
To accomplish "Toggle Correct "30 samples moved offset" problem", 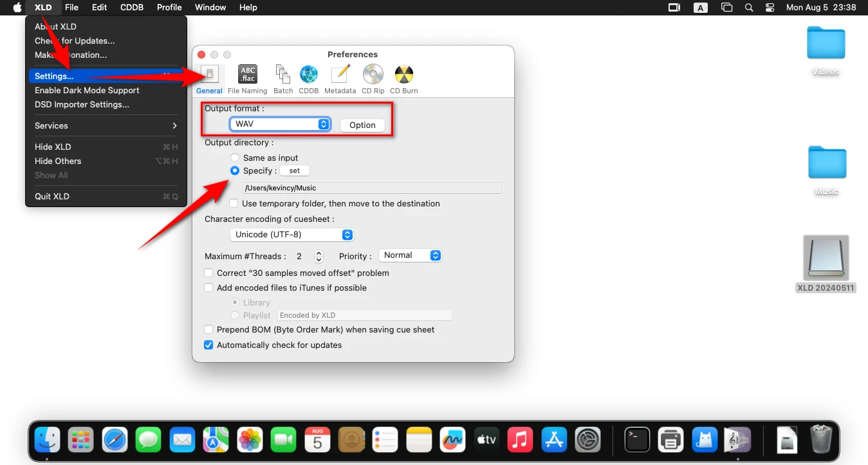I will tap(208, 273).
